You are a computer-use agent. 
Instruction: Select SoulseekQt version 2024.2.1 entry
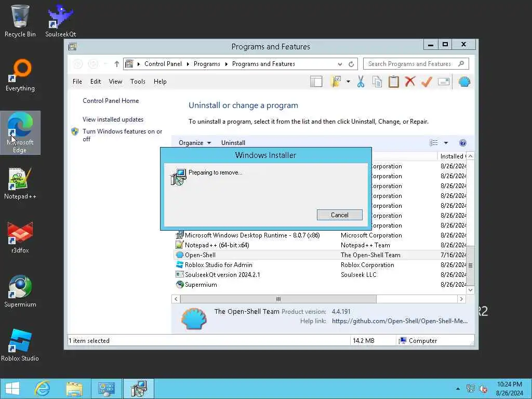point(319,274)
